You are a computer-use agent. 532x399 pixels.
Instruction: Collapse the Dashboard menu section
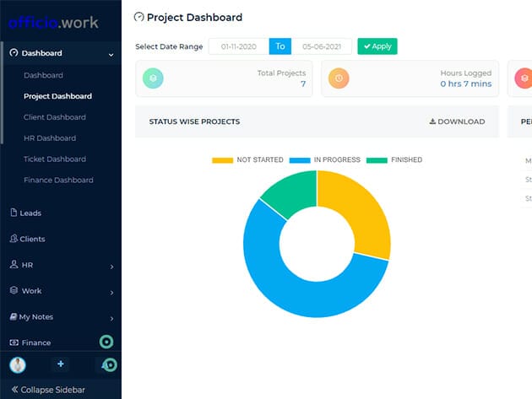coord(111,54)
